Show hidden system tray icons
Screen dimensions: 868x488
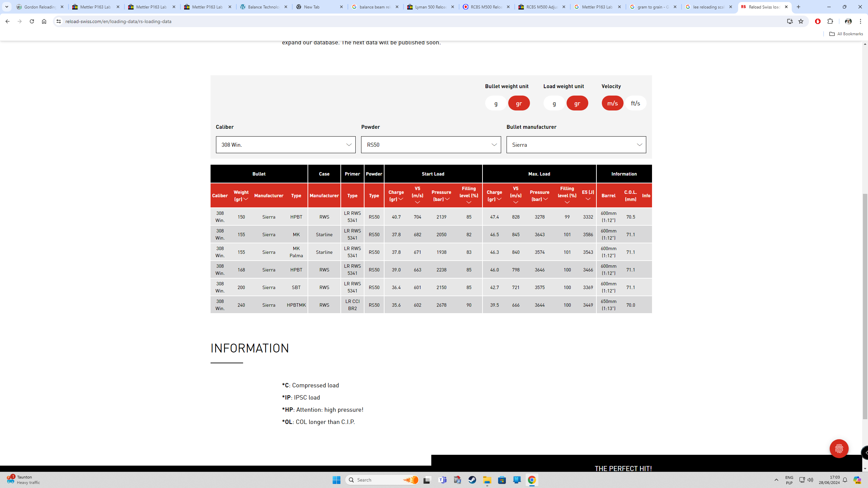[x=776, y=480]
